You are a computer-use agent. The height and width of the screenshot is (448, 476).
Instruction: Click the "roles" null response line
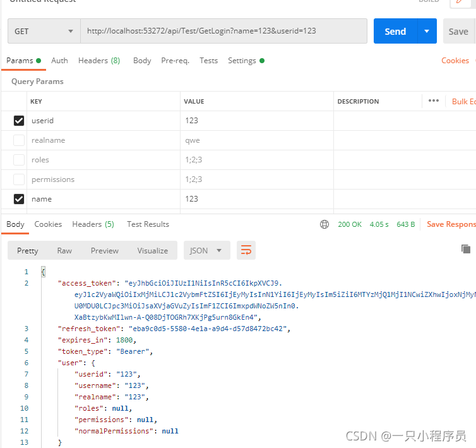(103, 408)
